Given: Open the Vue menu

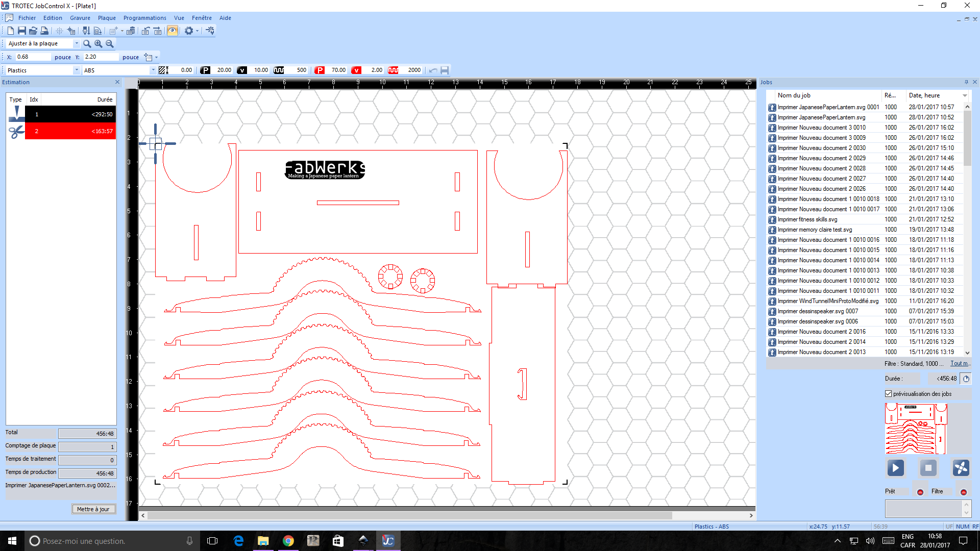Looking at the screenshot, I should click(x=179, y=18).
